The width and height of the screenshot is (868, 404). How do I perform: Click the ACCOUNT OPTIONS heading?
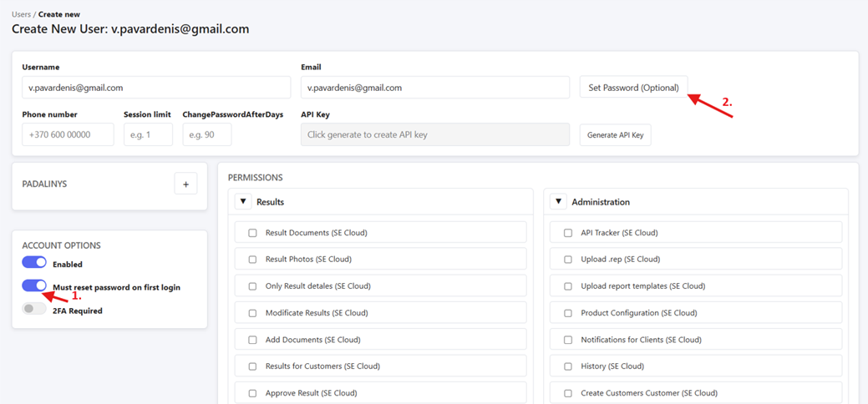[x=62, y=245]
